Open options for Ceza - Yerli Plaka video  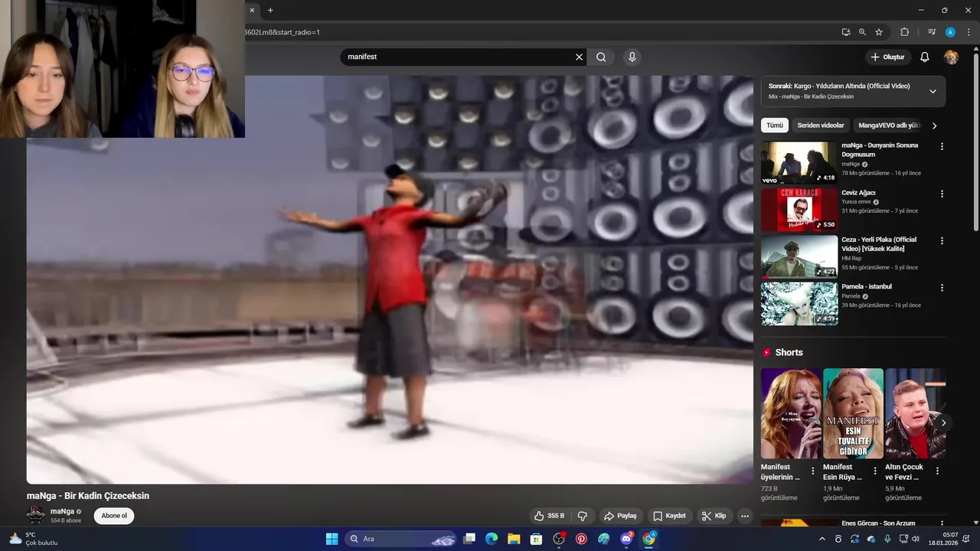click(942, 240)
